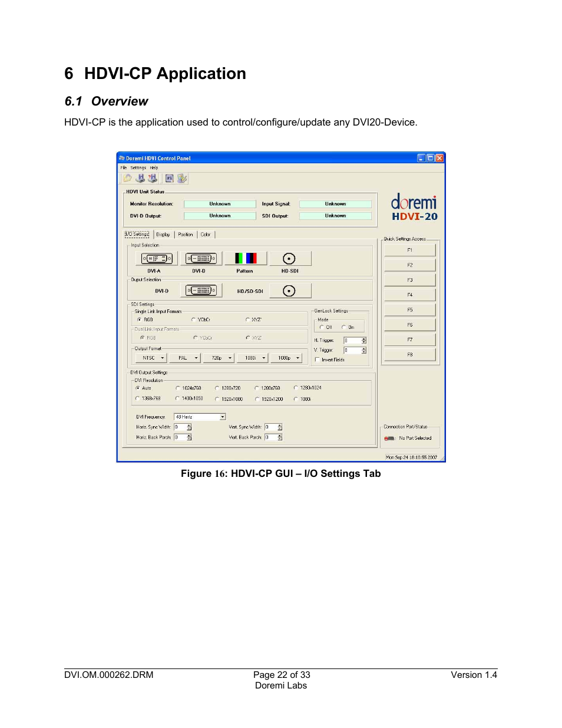This screenshot has width=562, height=728.
Task: Select YCbCr single link input format
Action: 193,320
